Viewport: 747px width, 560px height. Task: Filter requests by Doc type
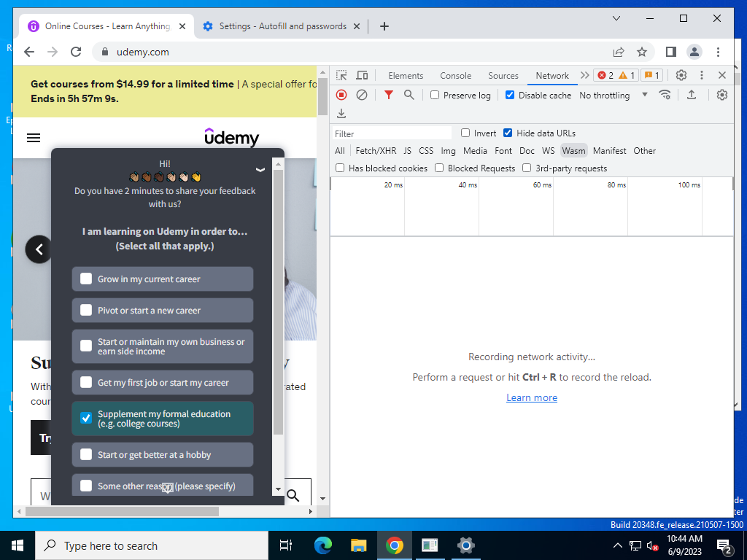point(527,150)
